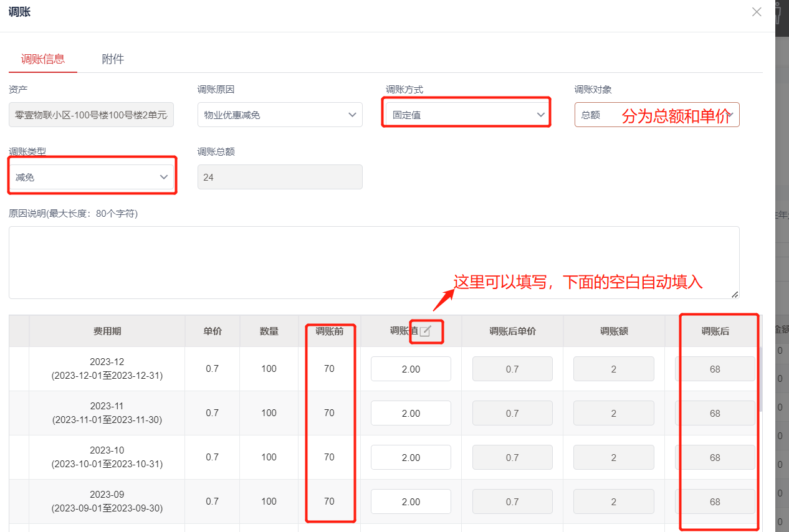
Task: Click 调账后单价 field in 2023-12 row
Action: [512, 369]
